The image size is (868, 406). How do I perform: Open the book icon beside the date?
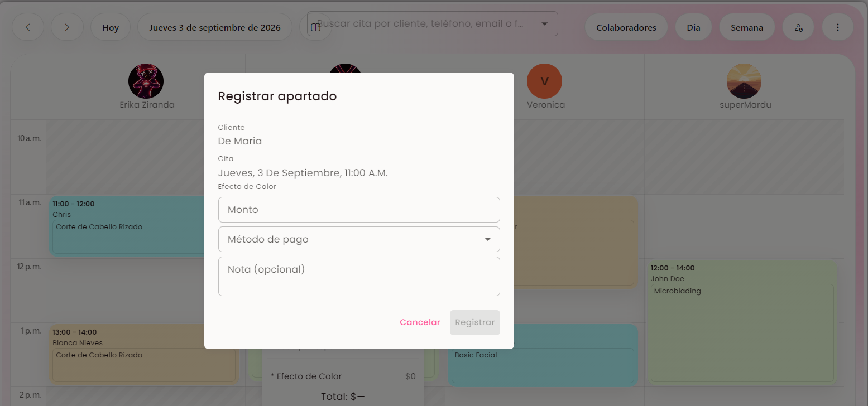pos(315,27)
